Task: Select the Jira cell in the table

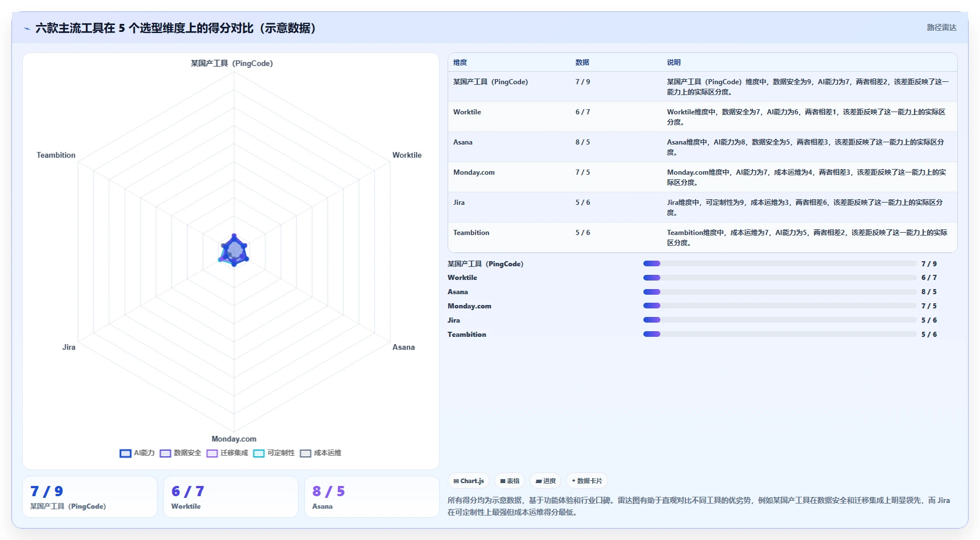Action: (458, 203)
